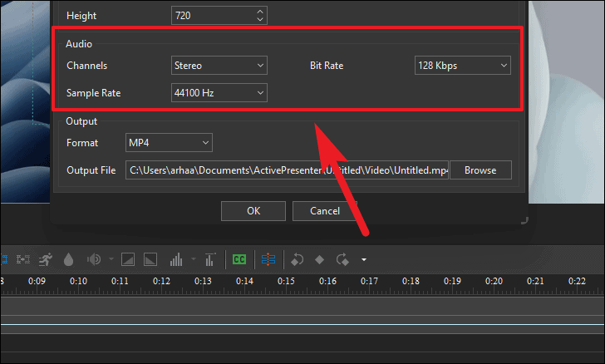Click the green CC closed caption icon
The width and height of the screenshot is (605, 364).
point(239,259)
